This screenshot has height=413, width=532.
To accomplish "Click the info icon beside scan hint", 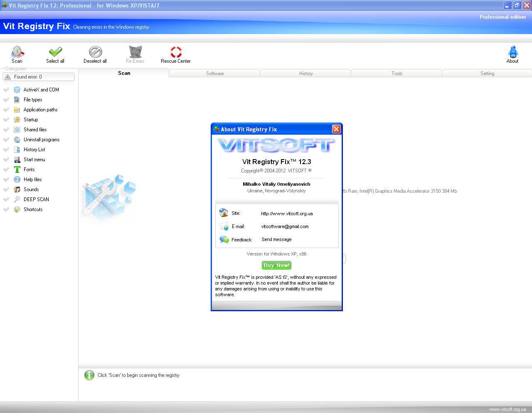I will 89,375.
